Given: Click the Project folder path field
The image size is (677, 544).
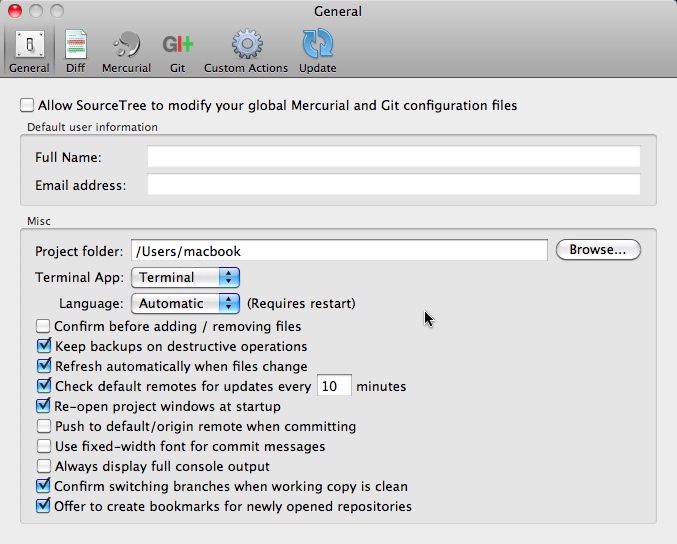Looking at the screenshot, I should click(x=339, y=250).
